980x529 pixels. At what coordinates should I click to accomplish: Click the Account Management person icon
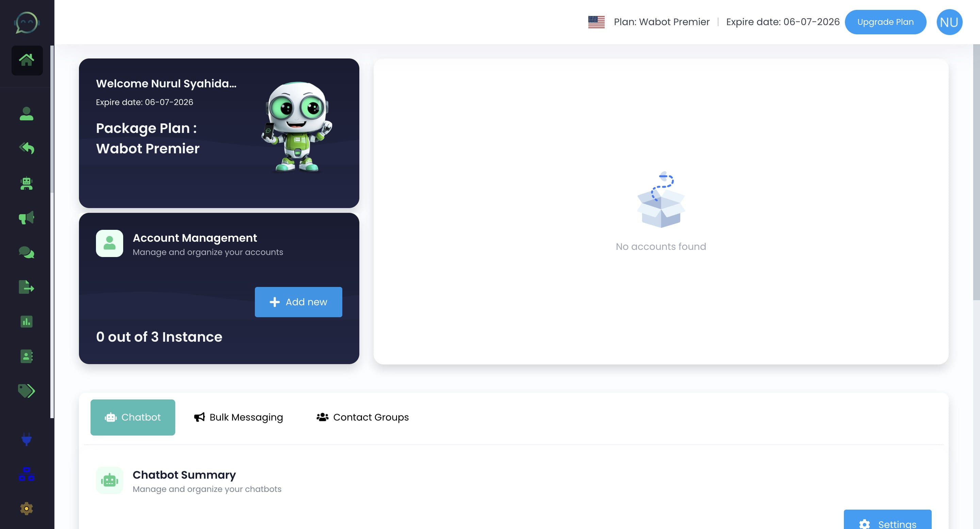tap(110, 243)
